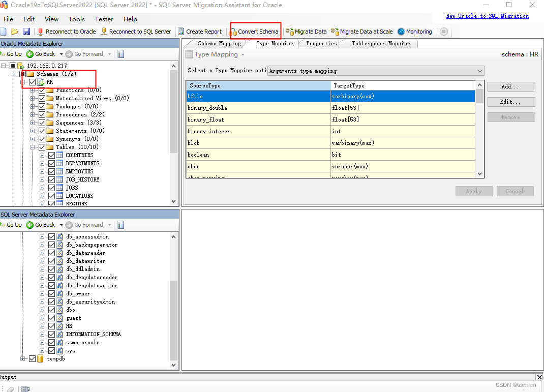Click the Add... button
This screenshot has height=392, width=544.
(511, 87)
